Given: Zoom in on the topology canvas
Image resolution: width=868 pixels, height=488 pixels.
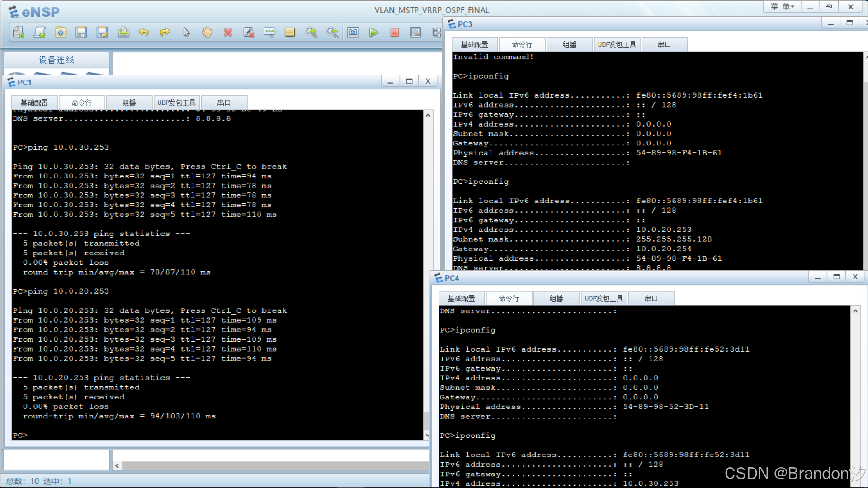Looking at the screenshot, I should 311,32.
